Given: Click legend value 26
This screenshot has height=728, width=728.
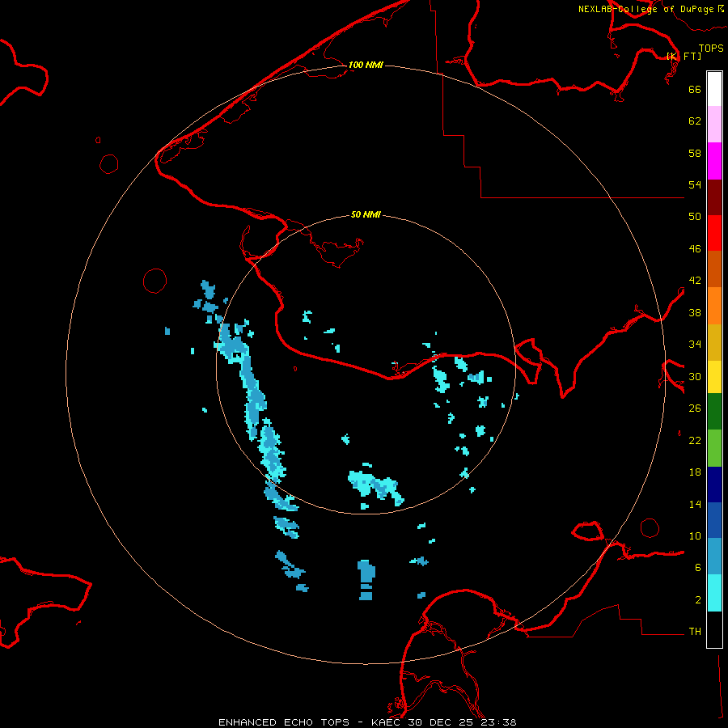Looking at the screenshot, I should [x=695, y=408].
